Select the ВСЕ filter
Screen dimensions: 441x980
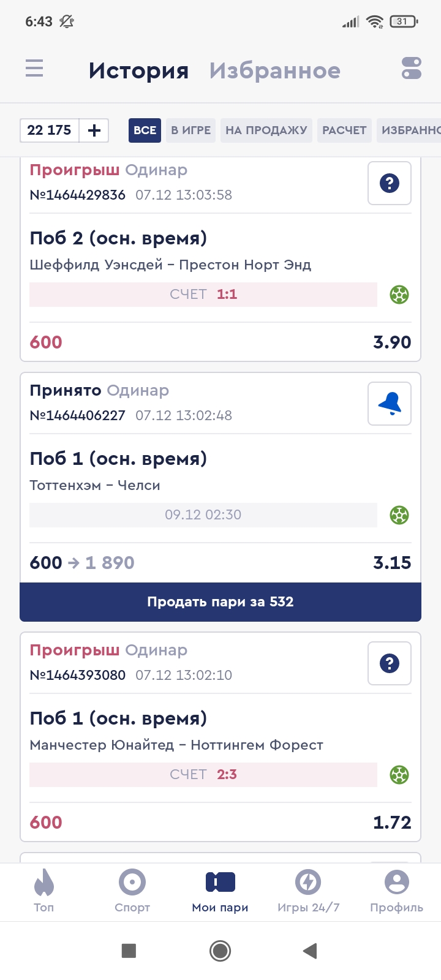pos(145,130)
